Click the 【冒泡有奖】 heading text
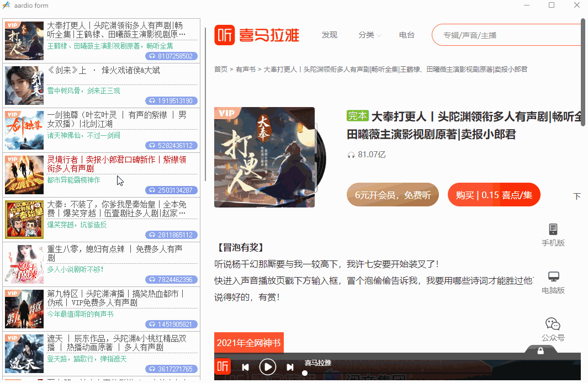 click(x=241, y=247)
